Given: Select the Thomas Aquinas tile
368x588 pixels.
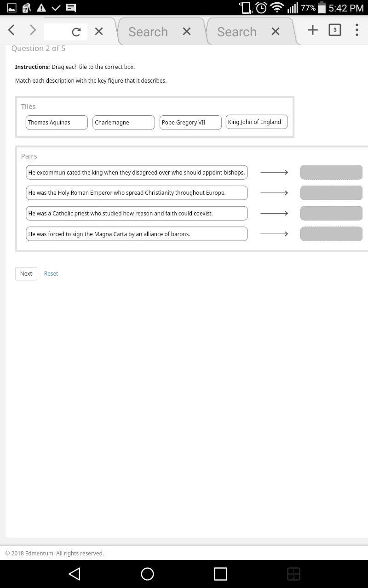Looking at the screenshot, I should pyautogui.click(x=57, y=123).
